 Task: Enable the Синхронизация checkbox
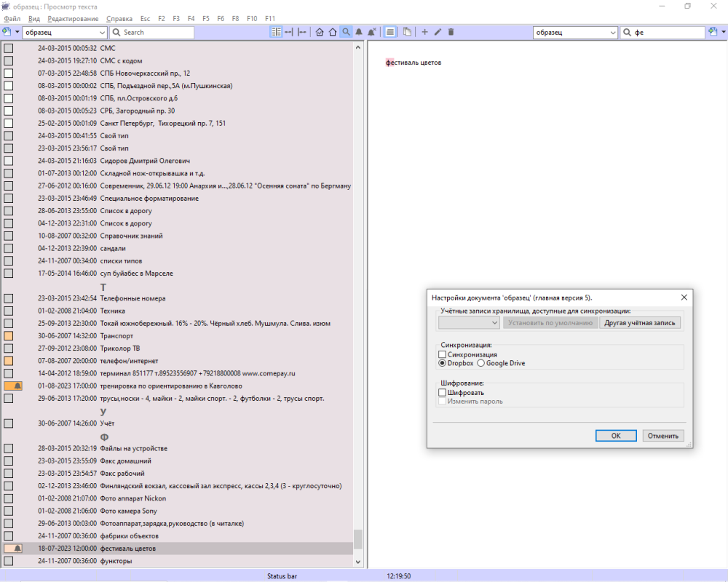click(x=442, y=354)
